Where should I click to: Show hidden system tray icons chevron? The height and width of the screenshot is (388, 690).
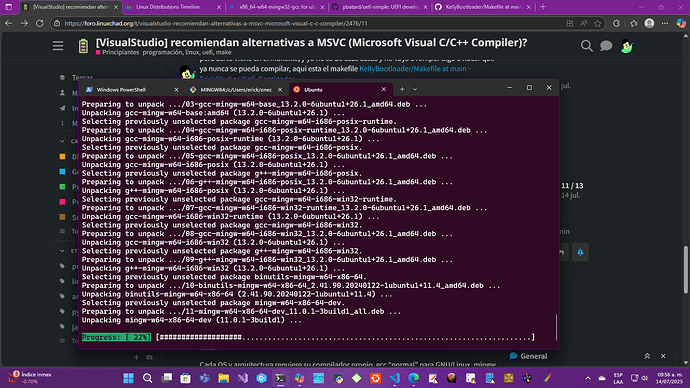[x=588, y=378]
